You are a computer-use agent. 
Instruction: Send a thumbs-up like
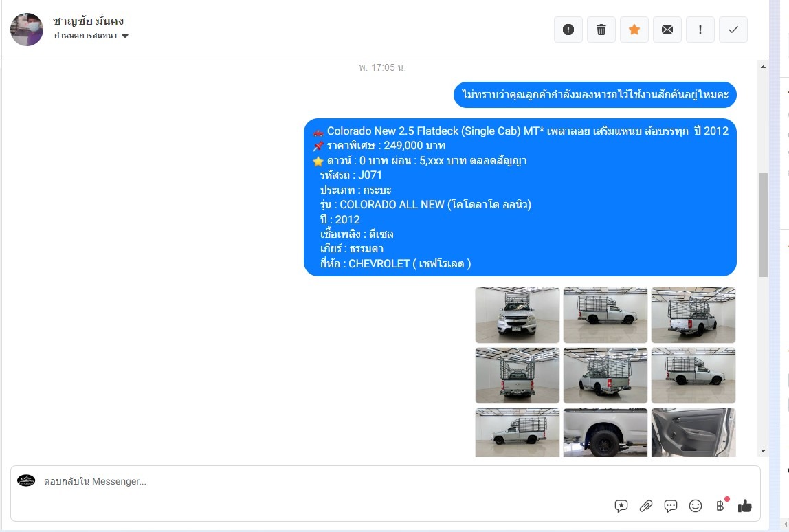[x=745, y=506]
